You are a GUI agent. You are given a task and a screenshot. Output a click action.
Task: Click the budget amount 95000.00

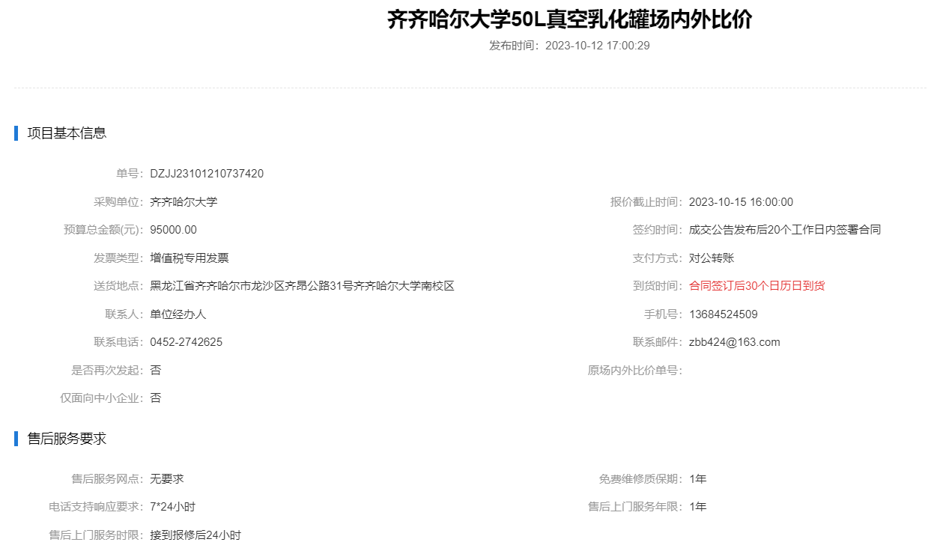click(x=173, y=230)
